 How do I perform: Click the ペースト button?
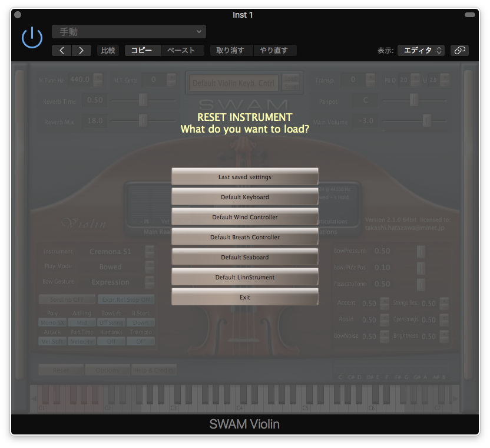tap(183, 50)
